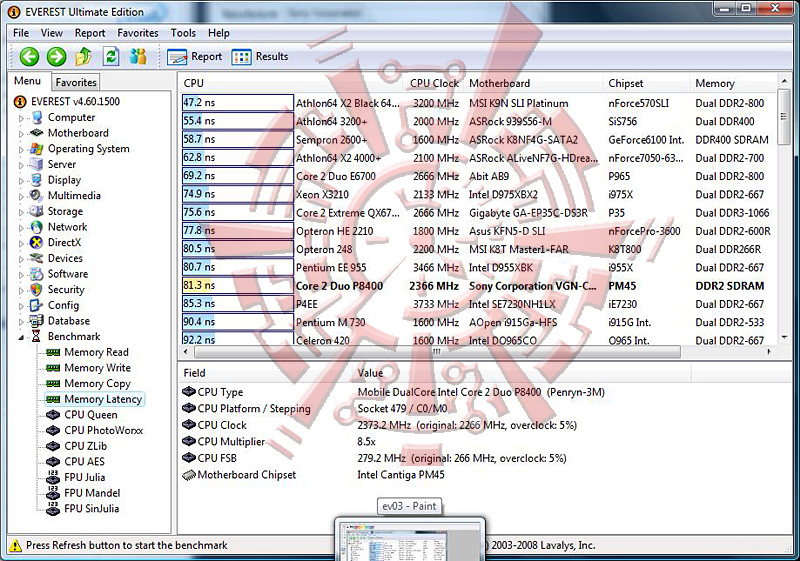Viewport: 800px width, 561px height.
Task: Sort by CPU Clock column header
Action: coord(434,83)
